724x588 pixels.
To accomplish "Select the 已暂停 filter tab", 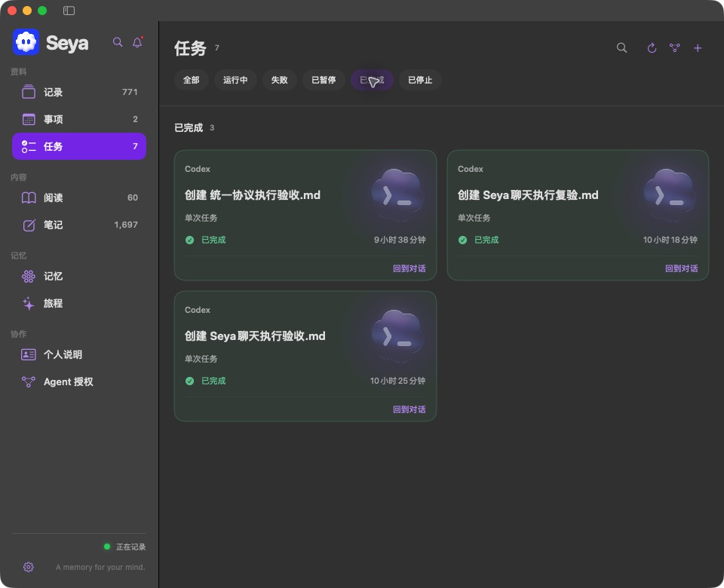I will point(324,80).
